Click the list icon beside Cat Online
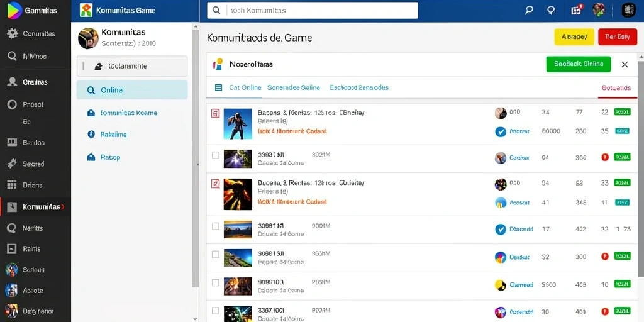The image size is (644, 322). (218, 87)
